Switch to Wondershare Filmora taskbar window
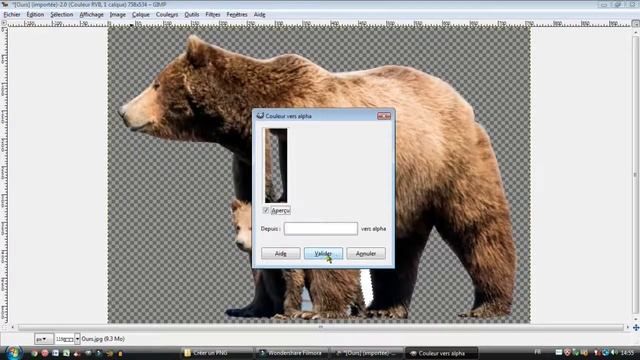The width and height of the screenshot is (640, 360). 292,353
